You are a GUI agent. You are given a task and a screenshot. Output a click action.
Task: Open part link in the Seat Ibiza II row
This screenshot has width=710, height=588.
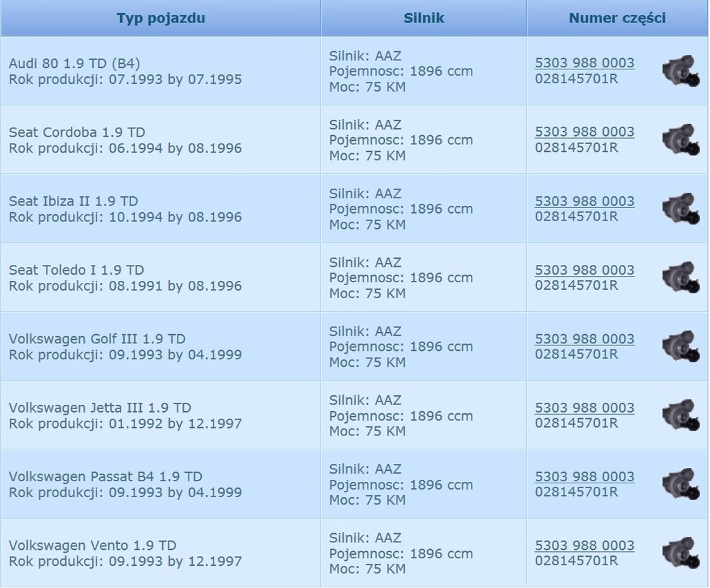(x=585, y=200)
